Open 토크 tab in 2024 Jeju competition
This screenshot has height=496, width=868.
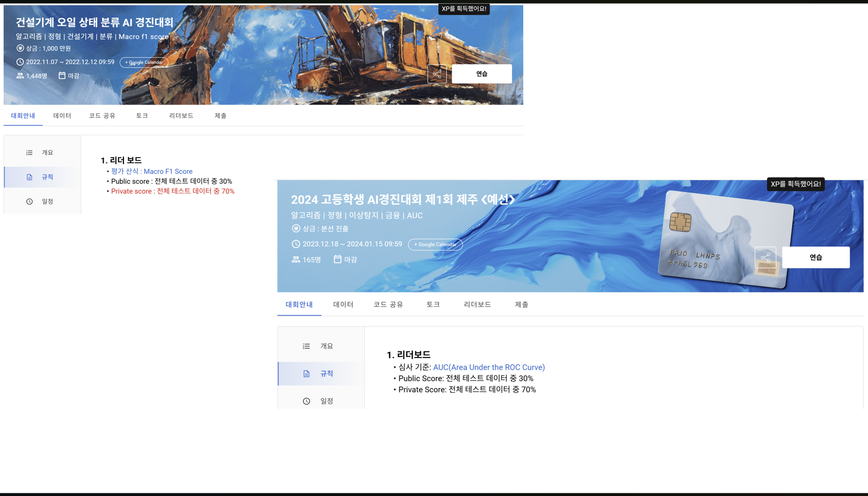click(x=433, y=304)
